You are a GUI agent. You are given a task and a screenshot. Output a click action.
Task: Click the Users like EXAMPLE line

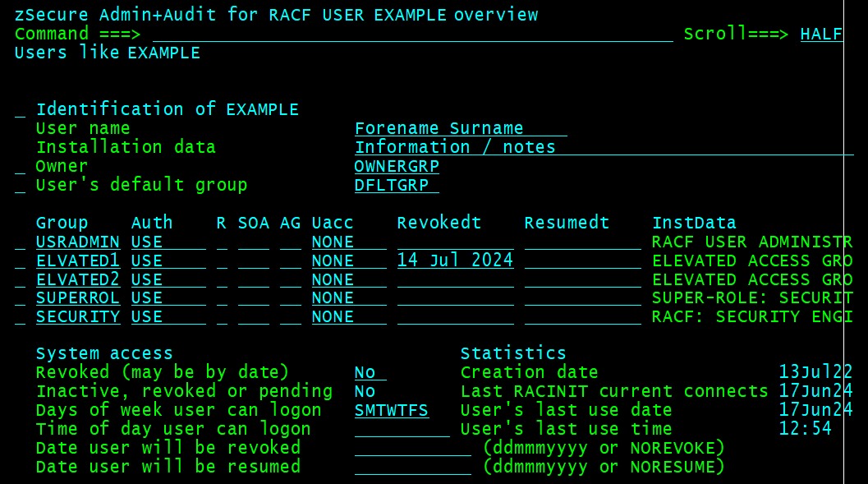tap(108, 53)
